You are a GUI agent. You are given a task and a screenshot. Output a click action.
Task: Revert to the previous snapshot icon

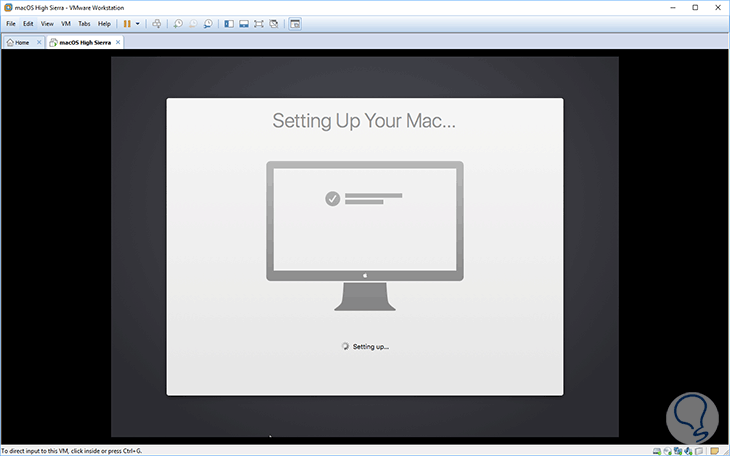pos(193,24)
